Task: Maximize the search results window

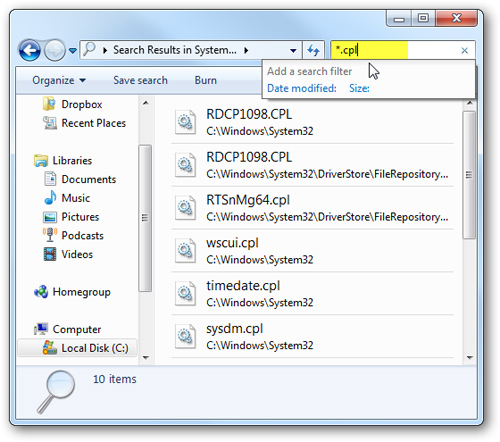Action: [x=423, y=18]
